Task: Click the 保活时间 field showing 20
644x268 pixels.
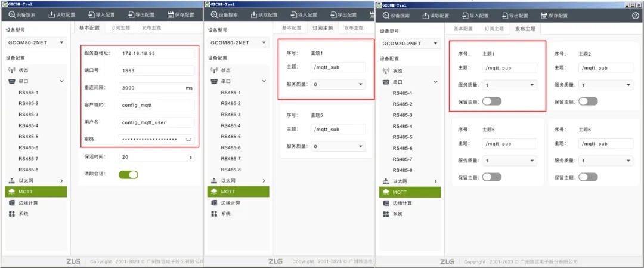Action: coord(156,157)
